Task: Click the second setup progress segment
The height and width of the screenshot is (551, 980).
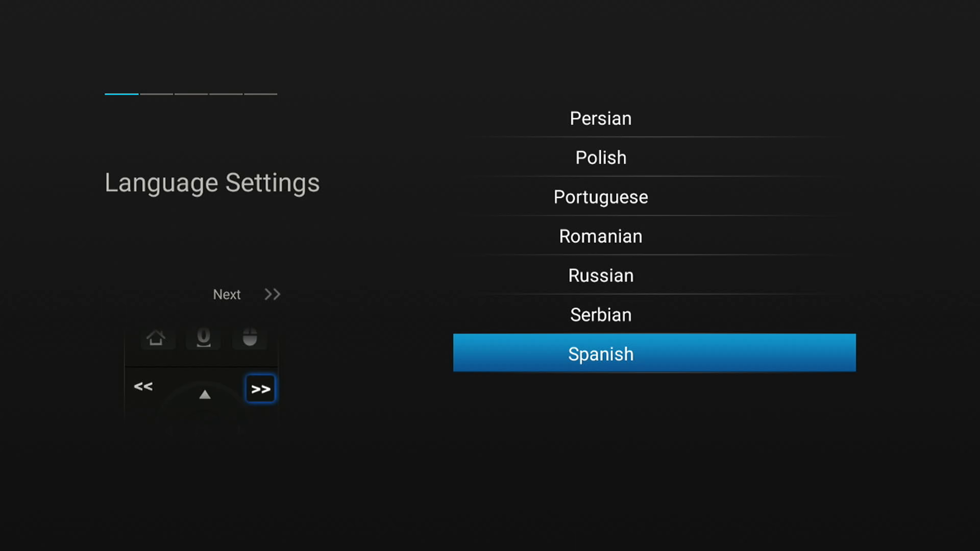Action: click(156, 94)
